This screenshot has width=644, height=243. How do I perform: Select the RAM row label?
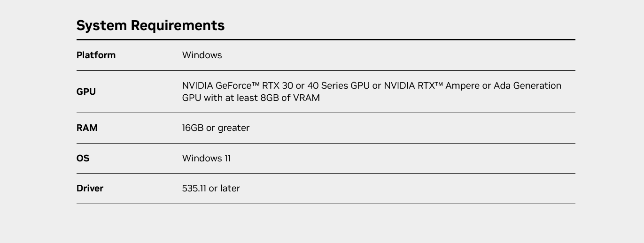point(87,128)
